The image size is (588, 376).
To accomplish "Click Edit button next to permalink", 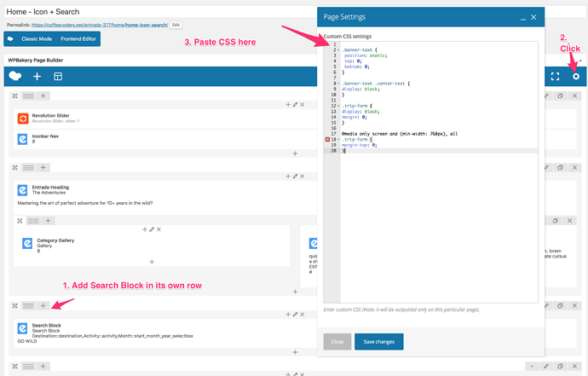I will click(176, 25).
